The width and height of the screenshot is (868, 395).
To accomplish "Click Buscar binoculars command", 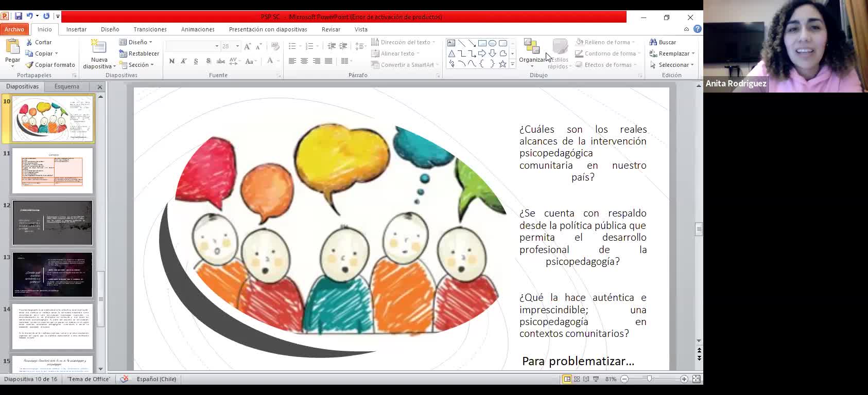I will [x=663, y=42].
